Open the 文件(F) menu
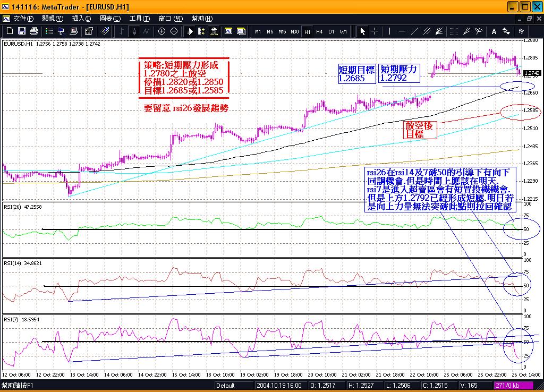 click(23, 19)
